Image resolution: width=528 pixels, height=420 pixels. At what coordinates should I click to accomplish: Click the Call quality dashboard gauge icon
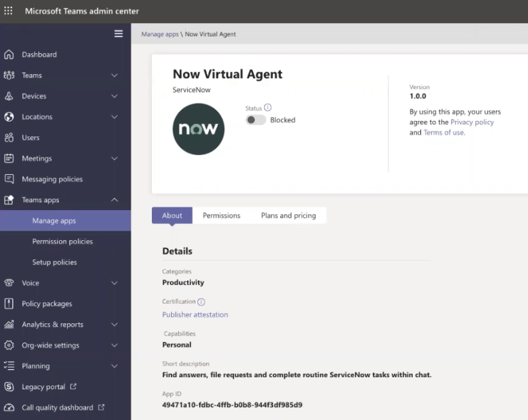click(9, 408)
